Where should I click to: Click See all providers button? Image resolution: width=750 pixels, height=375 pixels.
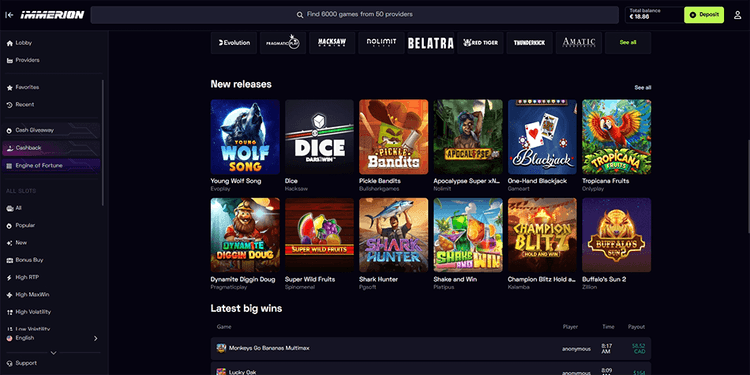[x=628, y=43]
